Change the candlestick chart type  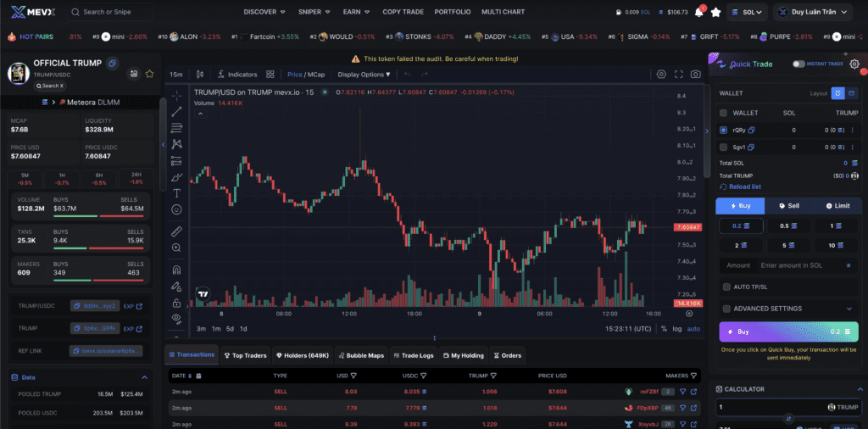pos(200,74)
